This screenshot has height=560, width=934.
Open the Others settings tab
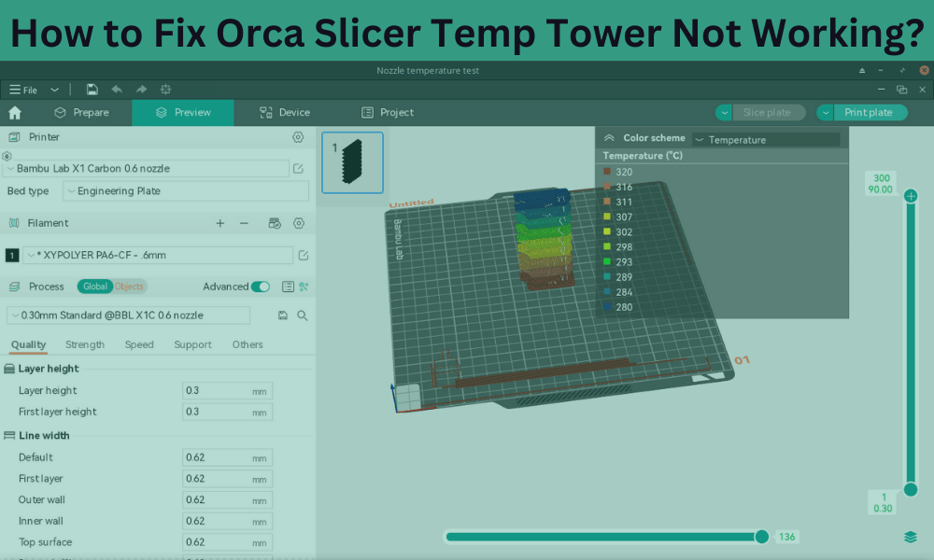point(248,344)
